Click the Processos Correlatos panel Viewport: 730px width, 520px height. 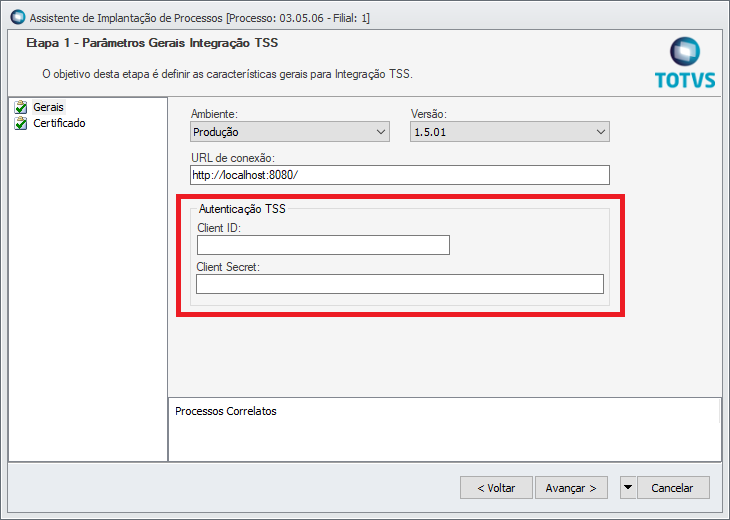[x=444, y=428]
